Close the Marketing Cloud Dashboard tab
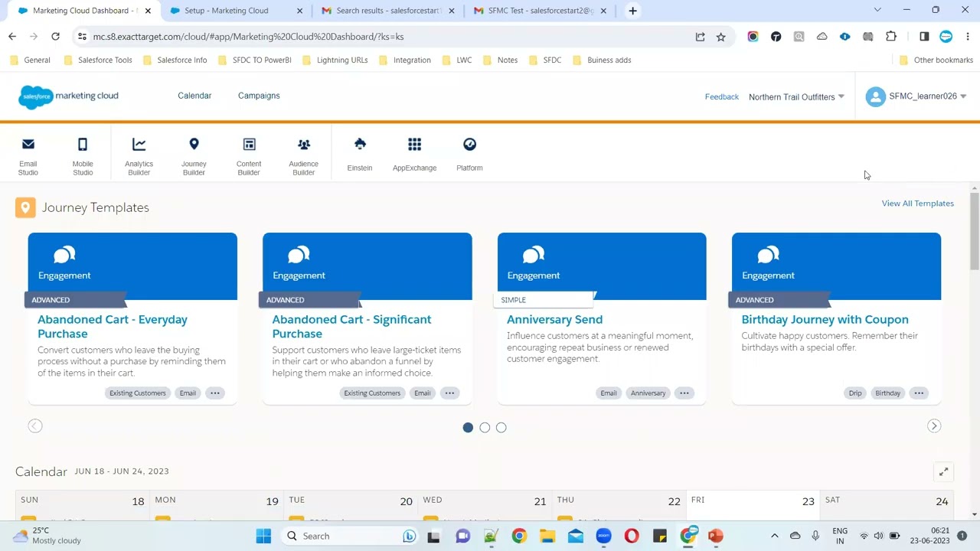Screen dimensions: 980x551 coord(148,11)
